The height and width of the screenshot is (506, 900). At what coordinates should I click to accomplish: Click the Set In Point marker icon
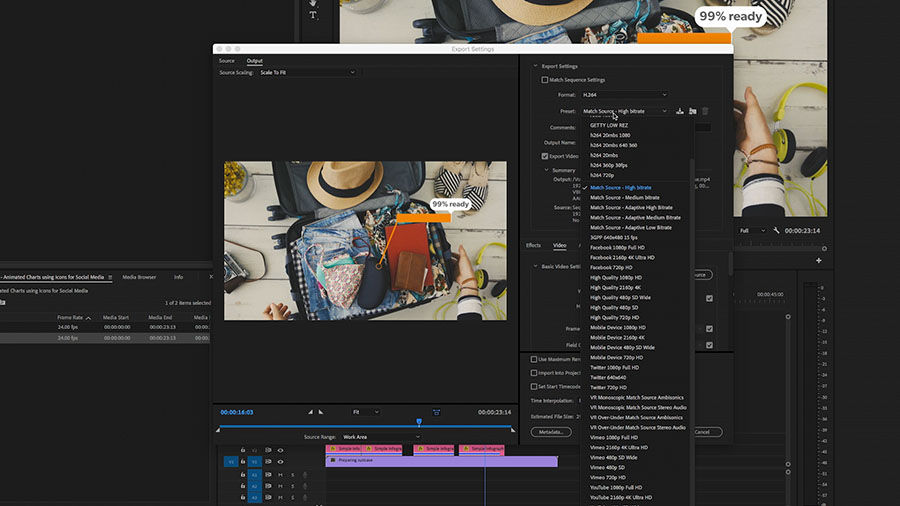tap(309, 412)
